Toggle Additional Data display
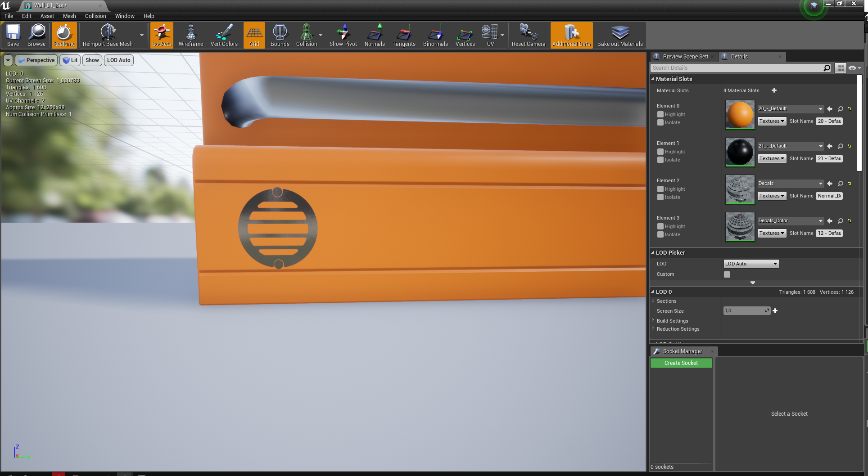 coord(571,35)
